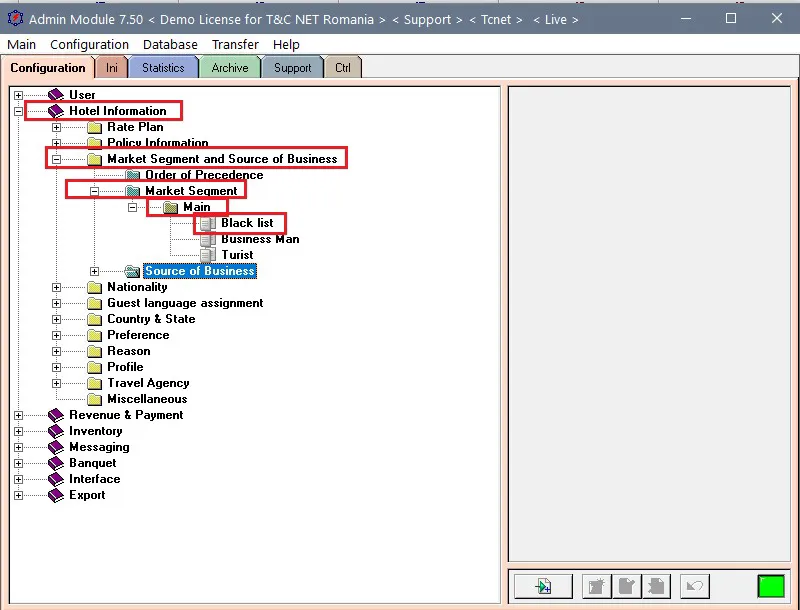Select the Profile tree entry
This screenshot has width=800, height=610.
click(x=125, y=367)
